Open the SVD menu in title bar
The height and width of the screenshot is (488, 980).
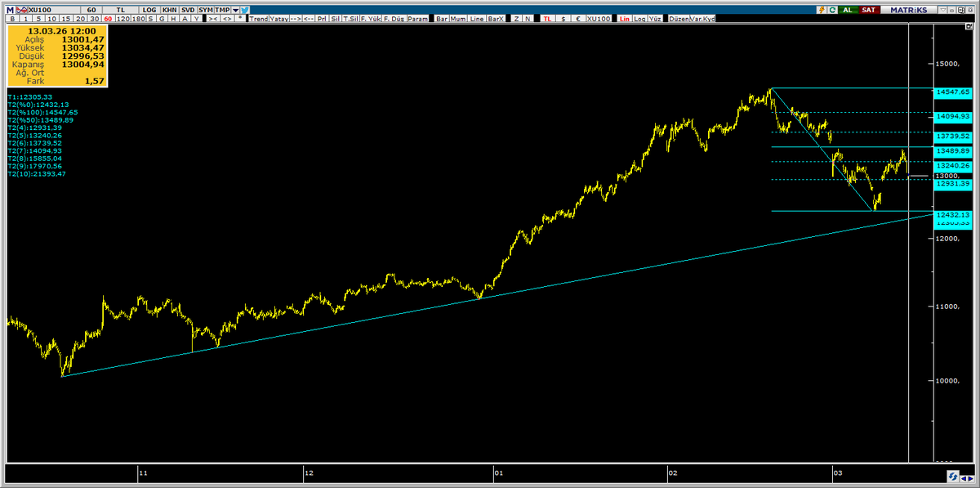189,9
